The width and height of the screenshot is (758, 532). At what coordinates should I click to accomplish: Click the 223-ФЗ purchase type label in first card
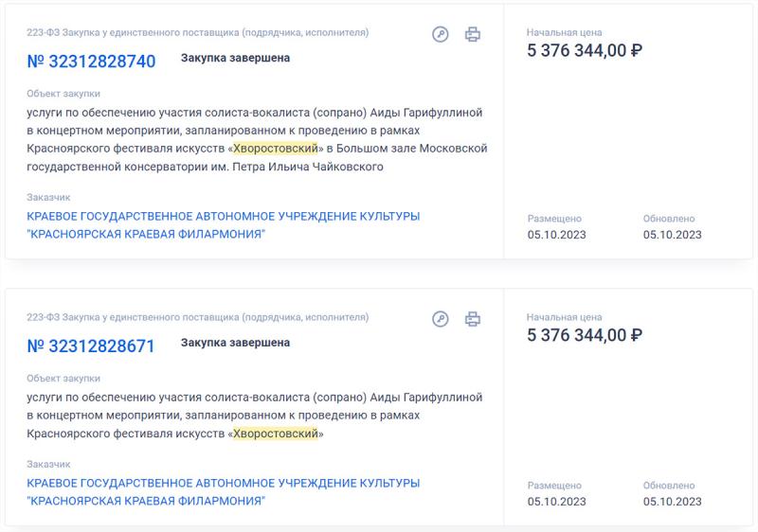198,32
